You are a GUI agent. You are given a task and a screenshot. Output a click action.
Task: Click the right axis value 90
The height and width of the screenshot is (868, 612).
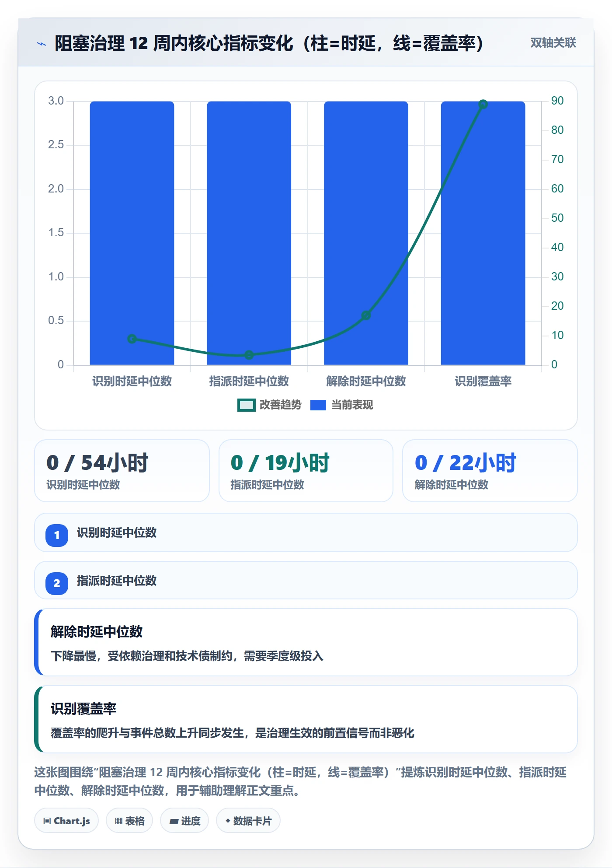(x=557, y=101)
